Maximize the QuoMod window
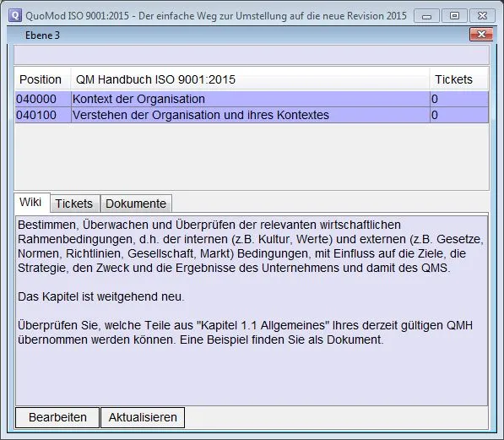Image resolution: width=504 pixels, height=440 pixels. [454, 16]
